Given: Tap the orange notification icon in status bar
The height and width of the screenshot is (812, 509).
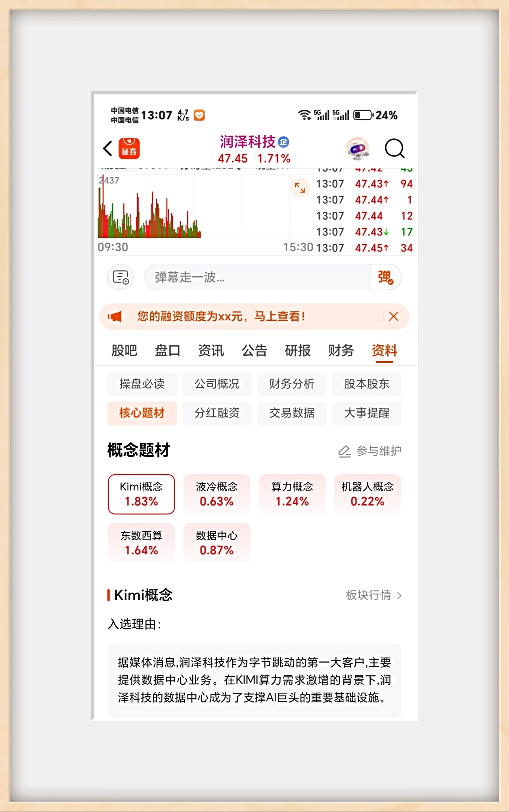Looking at the screenshot, I should pos(199,115).
